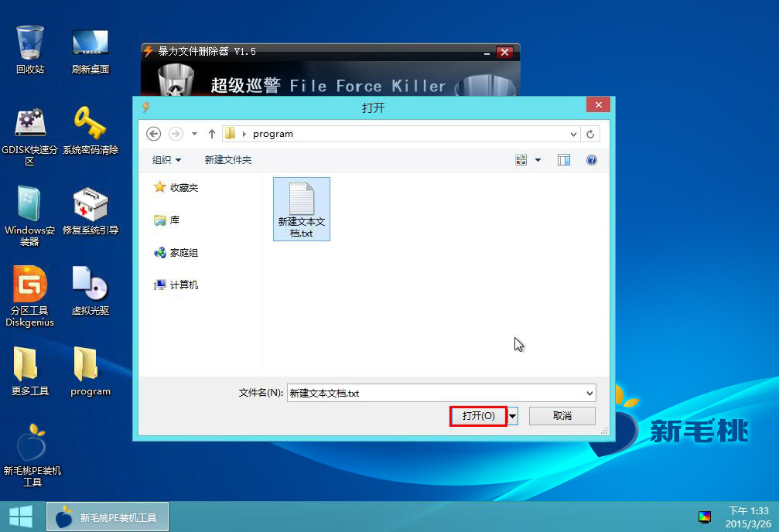Open the 组织 menu
Viewport: 779px width, 532px height.
166,160
